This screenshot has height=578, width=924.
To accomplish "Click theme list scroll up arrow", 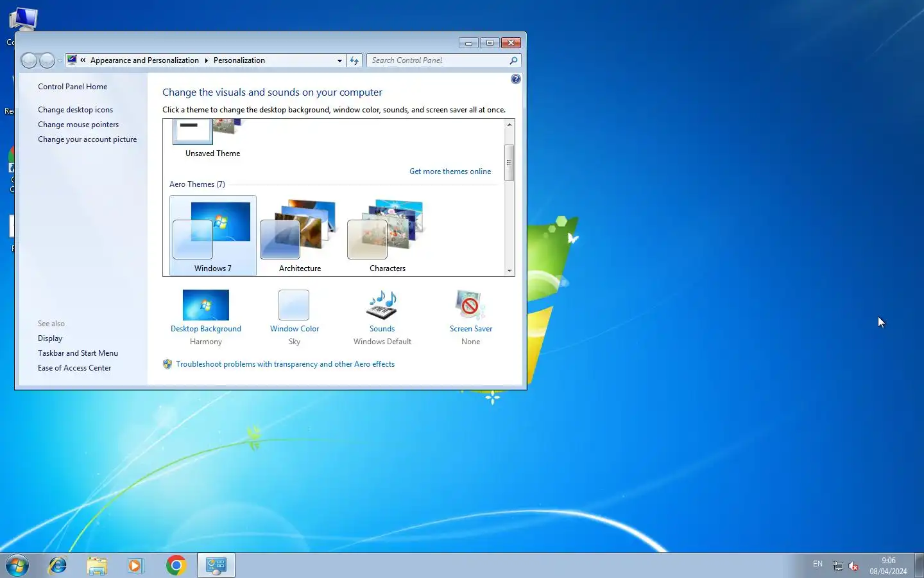I will (509, 125).
